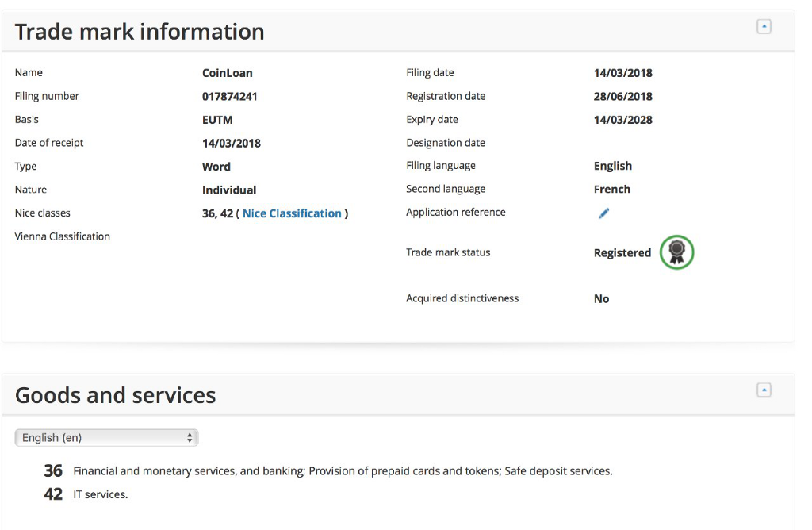Select filing number 017874241
812x530 pixels.
pos(229,96)
